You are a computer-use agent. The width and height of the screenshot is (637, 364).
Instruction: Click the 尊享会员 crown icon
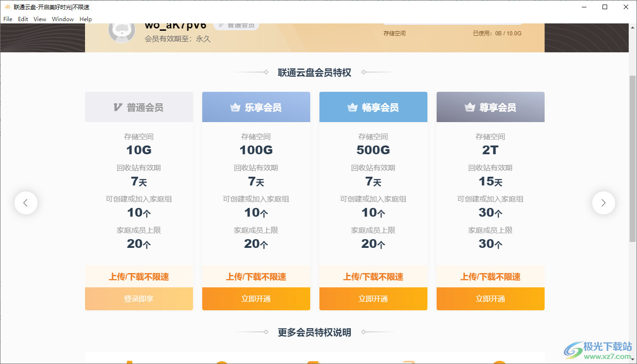click(x=470, y=107)
